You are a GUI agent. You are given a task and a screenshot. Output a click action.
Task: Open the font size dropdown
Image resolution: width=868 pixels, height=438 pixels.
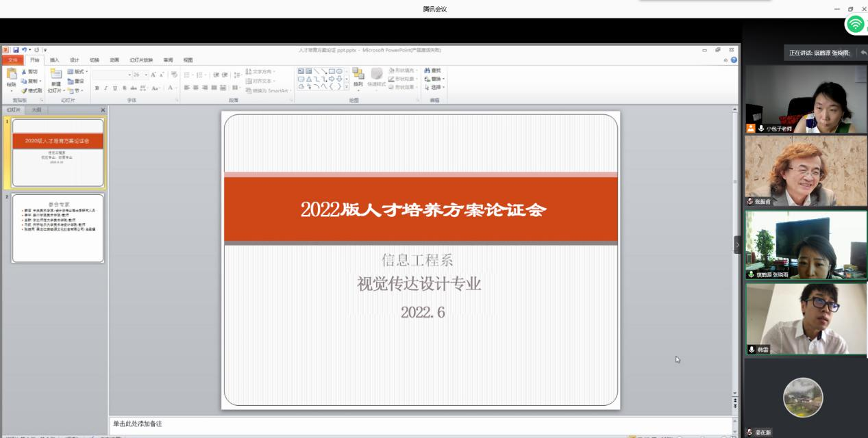click(146, 75)
